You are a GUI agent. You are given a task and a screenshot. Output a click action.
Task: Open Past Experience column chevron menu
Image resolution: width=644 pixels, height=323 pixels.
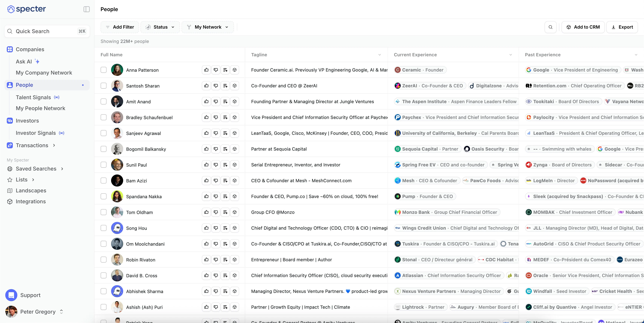(636, 55)
